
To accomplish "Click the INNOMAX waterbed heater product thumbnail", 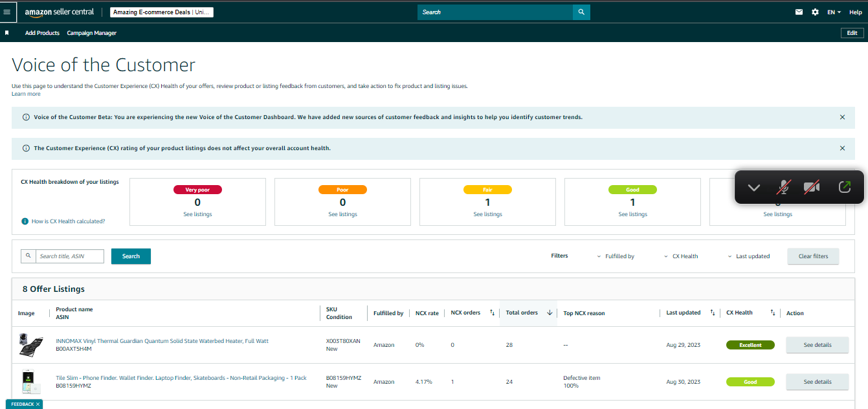I will [30, 345].
